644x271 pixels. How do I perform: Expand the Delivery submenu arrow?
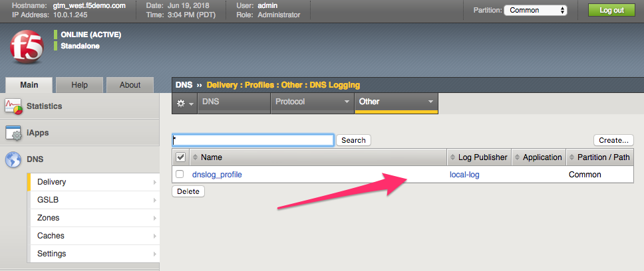coord(155,182)
